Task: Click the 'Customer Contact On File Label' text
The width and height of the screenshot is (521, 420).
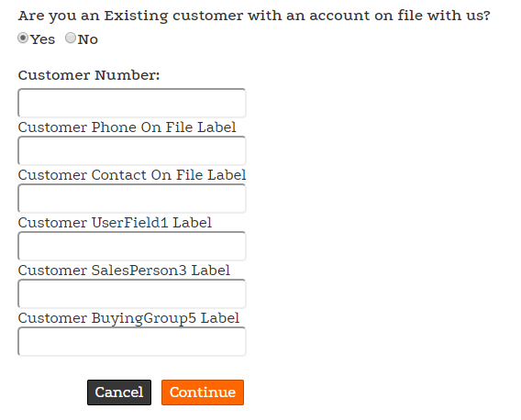Action: [x=132, y=175]
